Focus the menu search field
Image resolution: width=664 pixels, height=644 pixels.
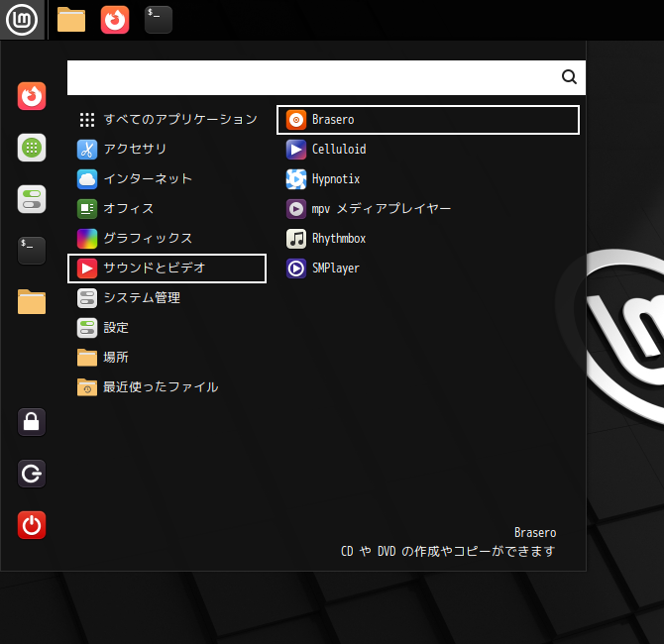pos(326,77)
